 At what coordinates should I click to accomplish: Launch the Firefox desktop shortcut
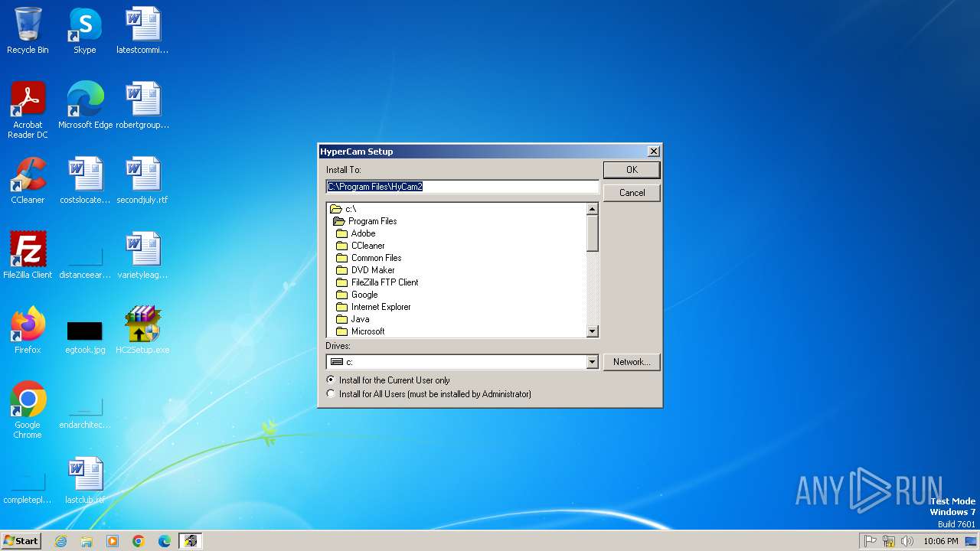pyautogui.click(x=28, y=331)
